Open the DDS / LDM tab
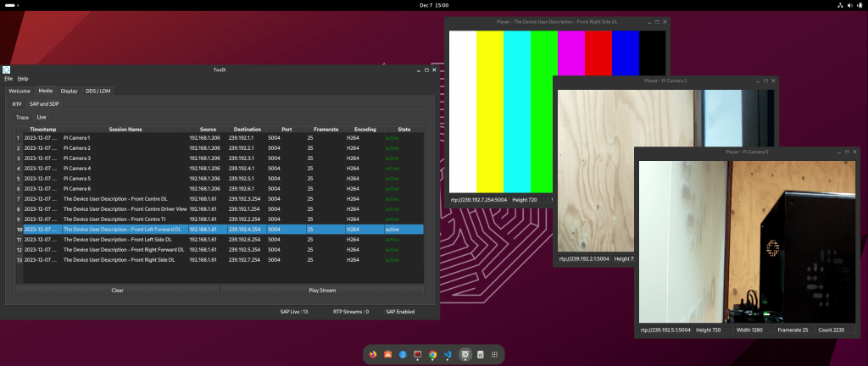The image size is (868, 366). (x=98, y=91)
